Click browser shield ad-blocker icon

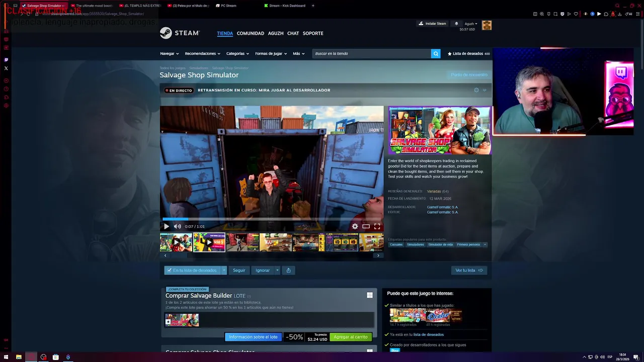pos(562,14)
